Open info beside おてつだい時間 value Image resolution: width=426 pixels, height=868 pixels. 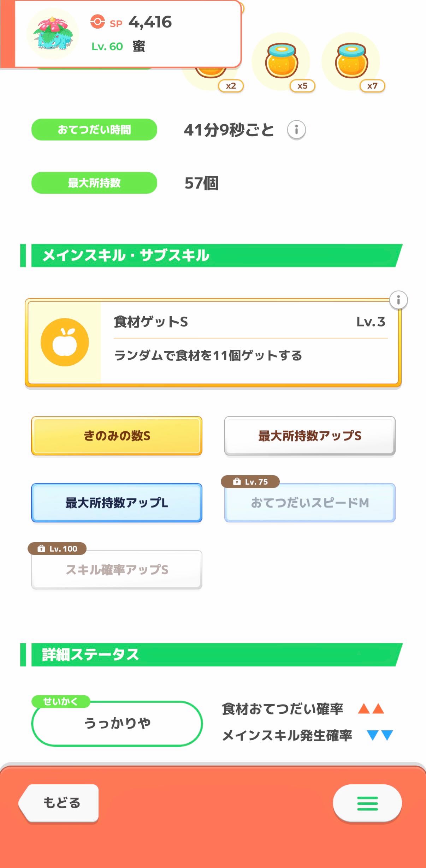[296, 130]
